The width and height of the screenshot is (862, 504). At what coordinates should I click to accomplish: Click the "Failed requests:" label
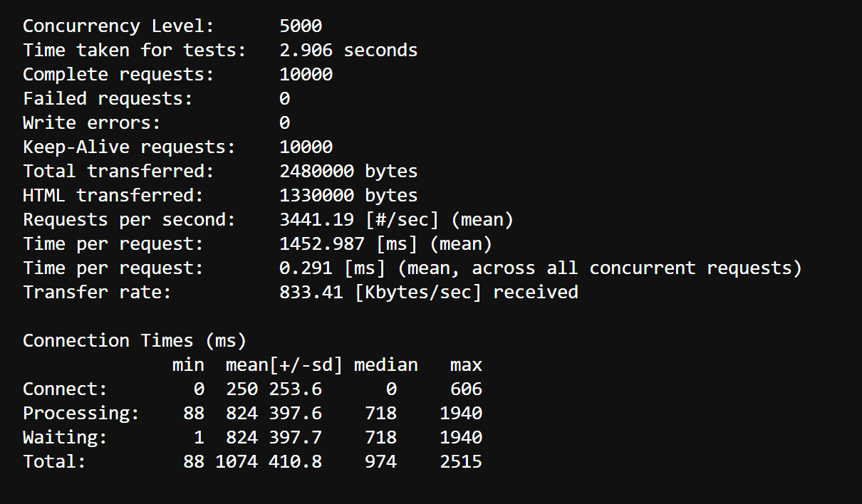coord(108,99)
